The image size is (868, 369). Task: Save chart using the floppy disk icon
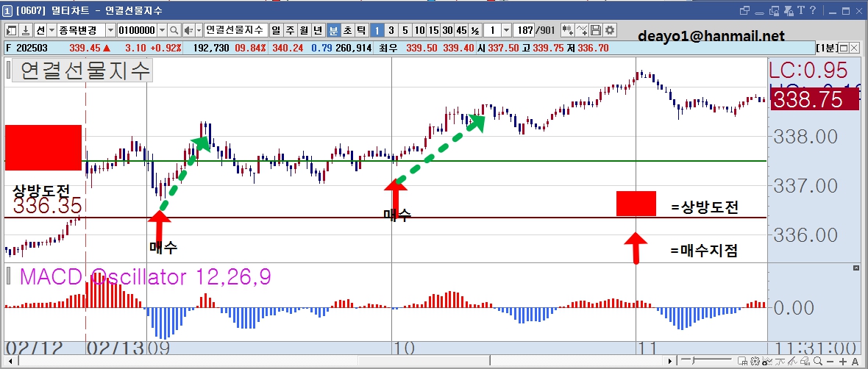tap(596, 30)
